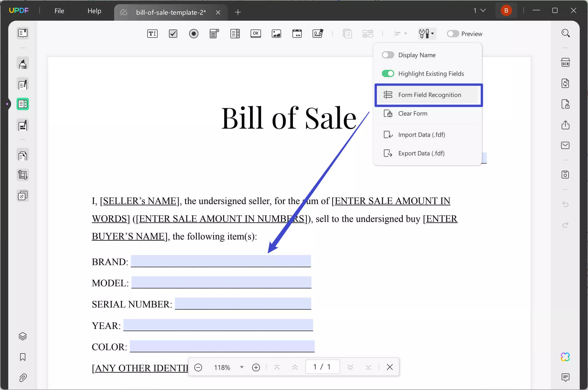Toggle Highlight Existing Fields on/off

(388, 73)
